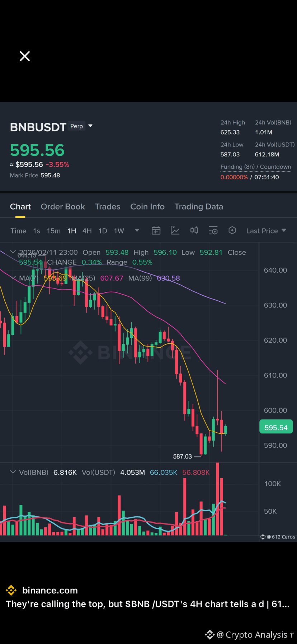Tap the 100K volume axis label
Viewport: 297px width, 644px height.
pos(273,484)
